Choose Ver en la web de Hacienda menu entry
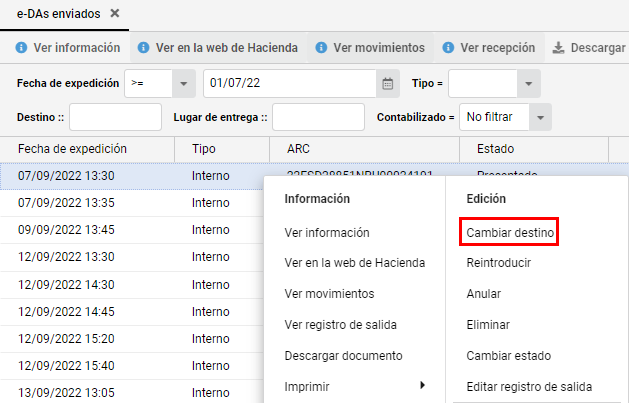This screenshot has height=403, width=629. pos(355,263)
